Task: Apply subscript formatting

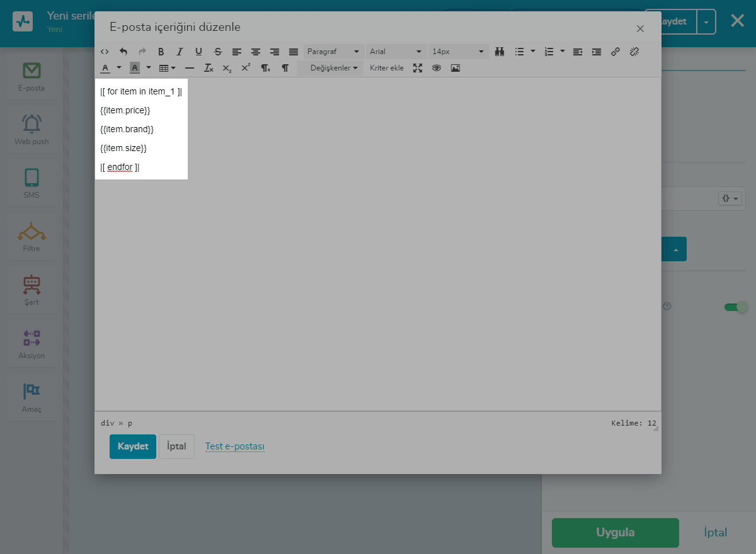Action: (x=227, y=68)
